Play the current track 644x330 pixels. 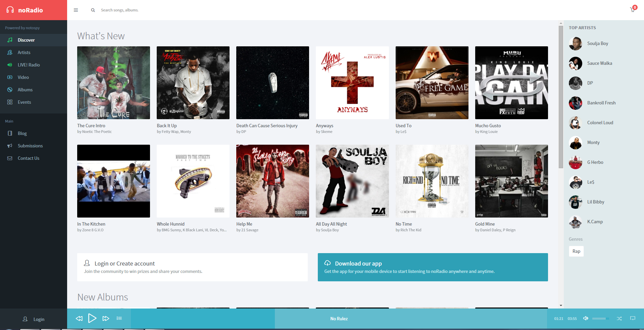click(92, 318)
